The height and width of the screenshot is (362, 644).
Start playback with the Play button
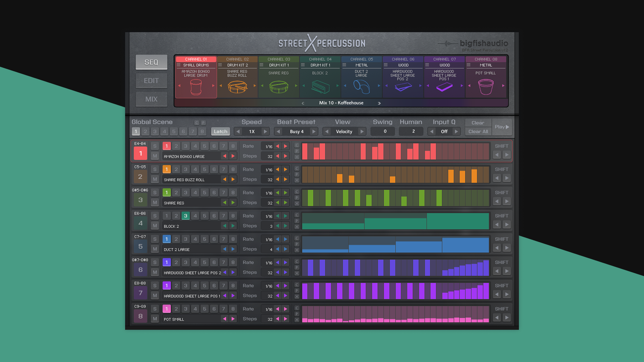click(502, 127)
